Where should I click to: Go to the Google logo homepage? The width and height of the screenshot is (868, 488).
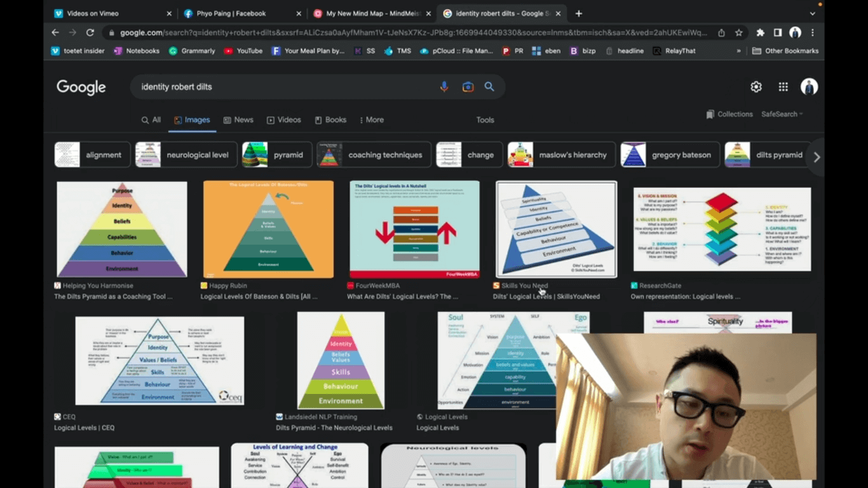(x=81, y=87)
